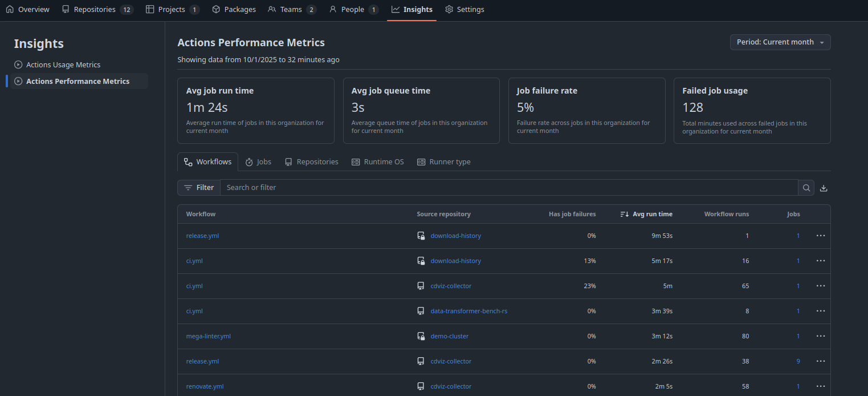Open the Repositories tab
The image size is (868, 396).
(97, 10)
